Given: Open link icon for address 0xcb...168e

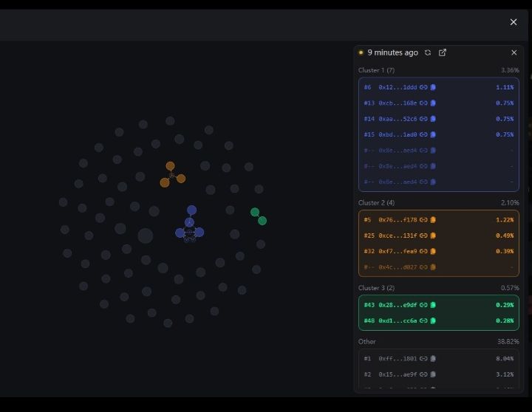Looking at the screenshot, I should (x=423, y=103).
